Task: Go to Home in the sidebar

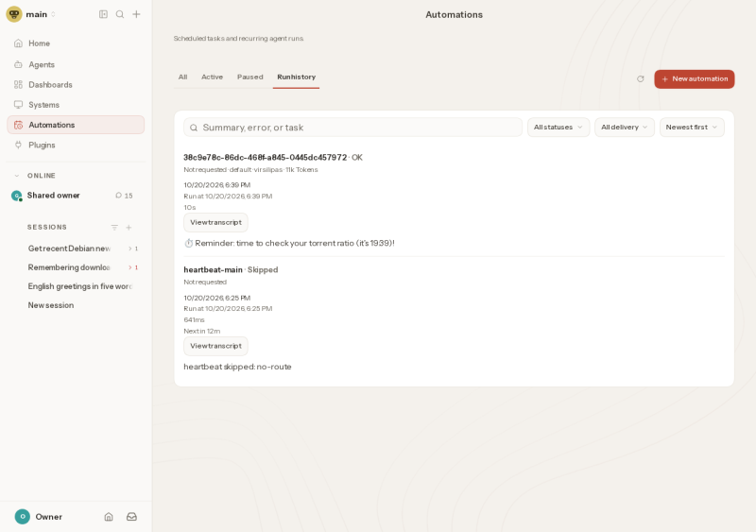Action: coord(76,43)
